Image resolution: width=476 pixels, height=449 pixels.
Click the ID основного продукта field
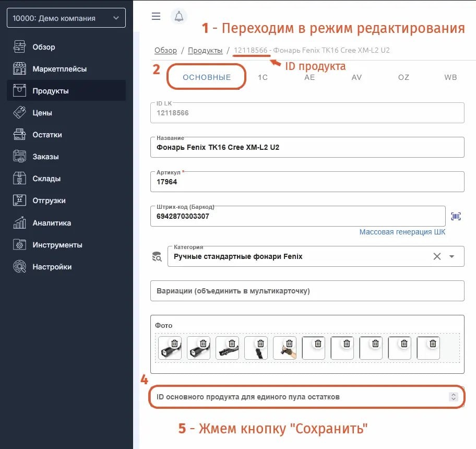307,397
